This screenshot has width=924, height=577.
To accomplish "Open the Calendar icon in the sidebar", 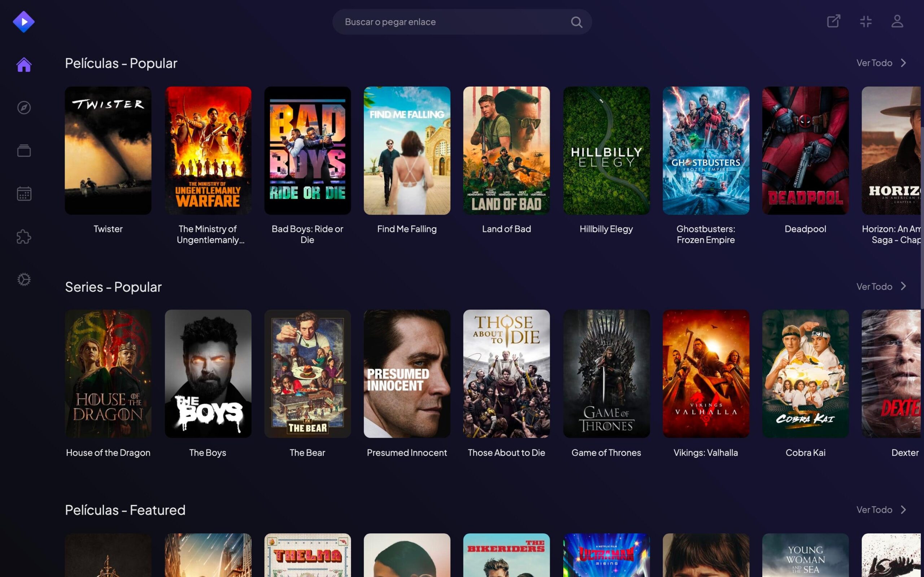I will (x=24, y=194).
